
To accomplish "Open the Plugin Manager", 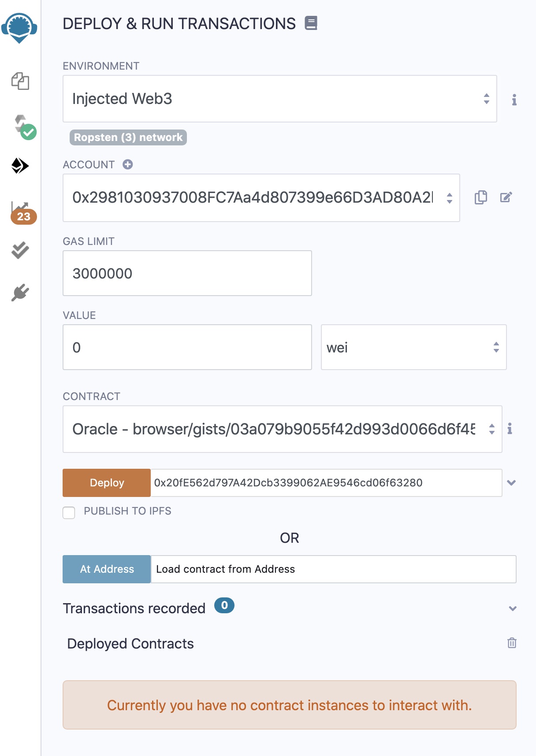I will (20, 291).
